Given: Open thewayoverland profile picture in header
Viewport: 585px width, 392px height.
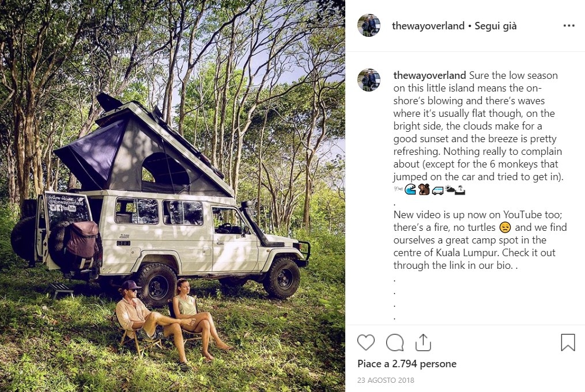Looking at the screenshot, I should [369, 25].
